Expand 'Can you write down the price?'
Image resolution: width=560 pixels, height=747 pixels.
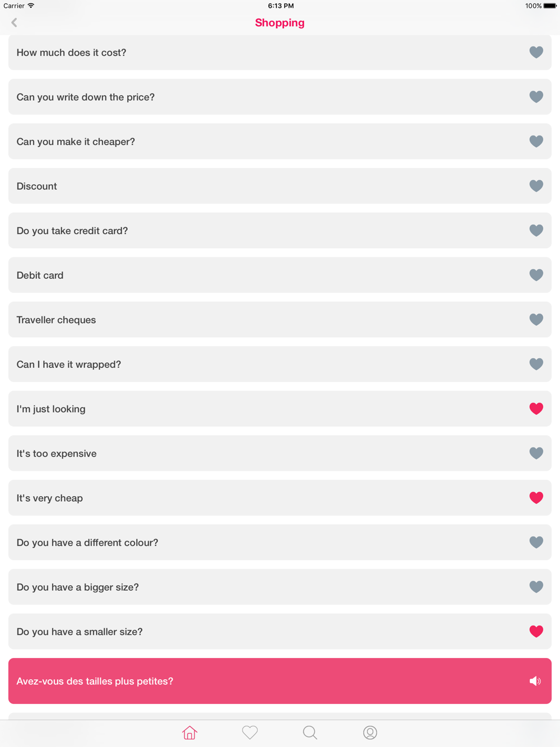coord(280,97)
